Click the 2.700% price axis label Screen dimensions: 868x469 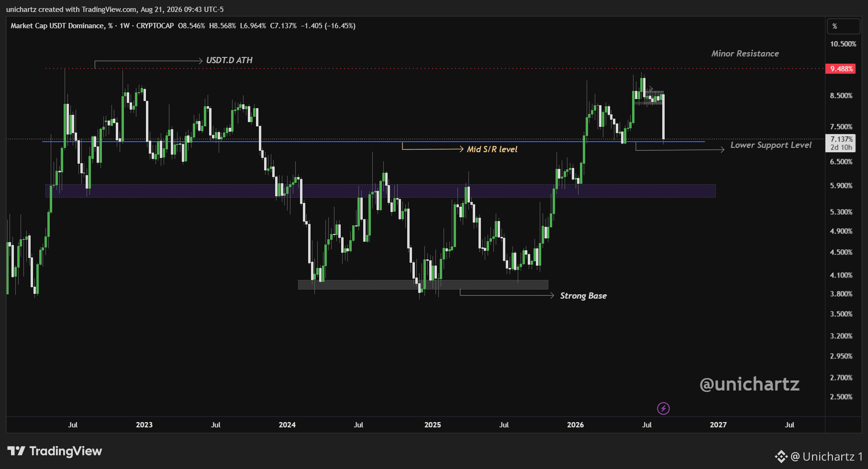click(x=841, y=378)
